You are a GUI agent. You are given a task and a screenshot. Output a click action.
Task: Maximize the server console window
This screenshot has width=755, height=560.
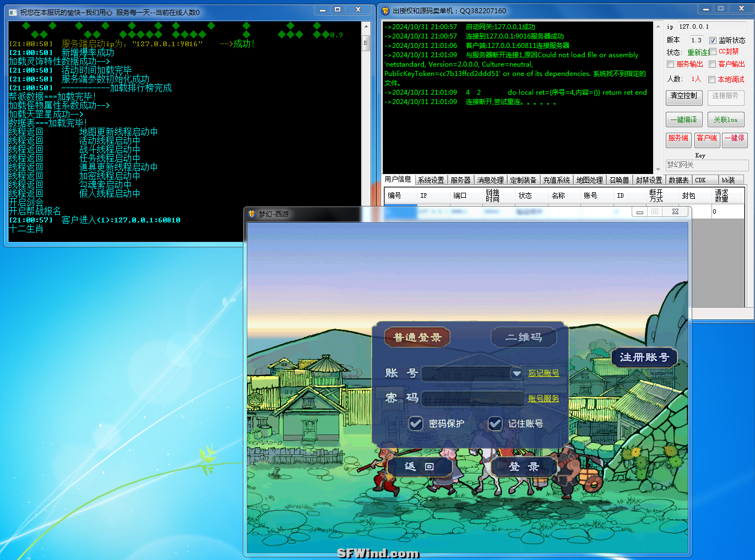pyautogui.click(x=338, y=10)
